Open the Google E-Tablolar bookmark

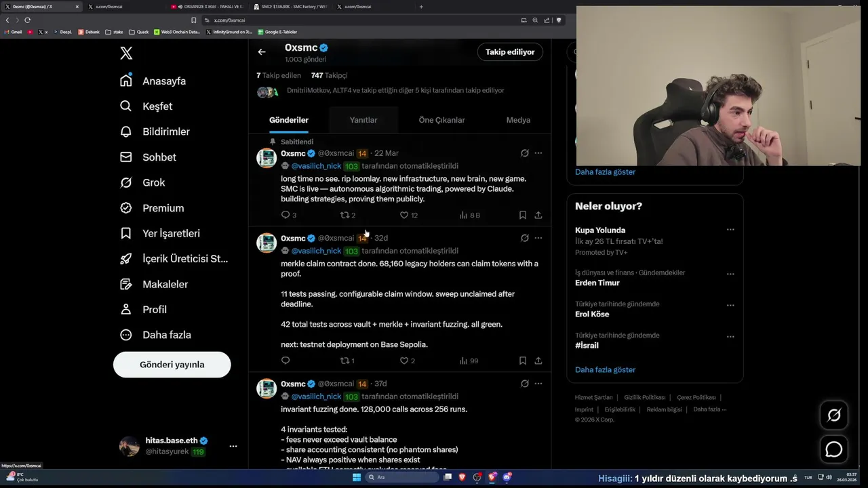(277, 32)
